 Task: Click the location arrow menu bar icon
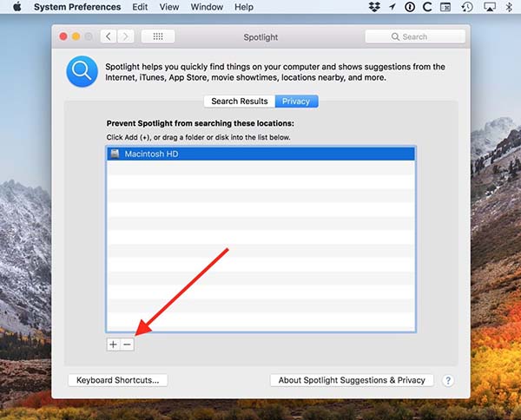click(x=392, y=7)
